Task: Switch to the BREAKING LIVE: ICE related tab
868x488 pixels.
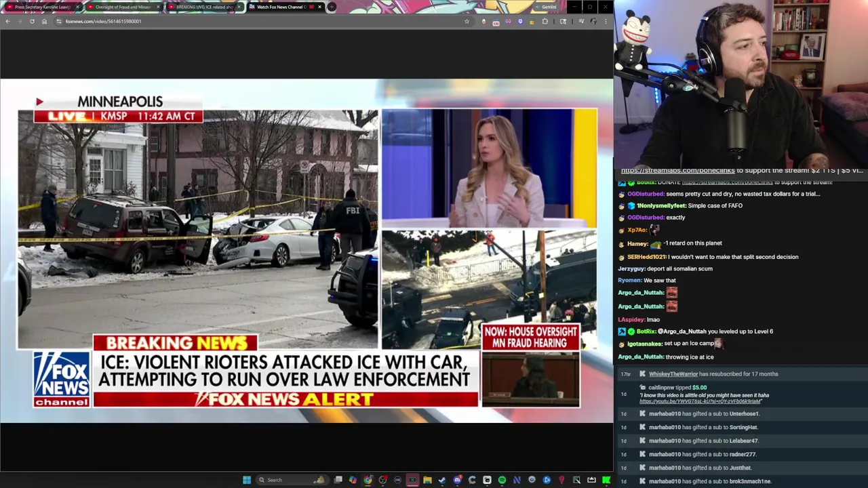Action: point(203,7)
